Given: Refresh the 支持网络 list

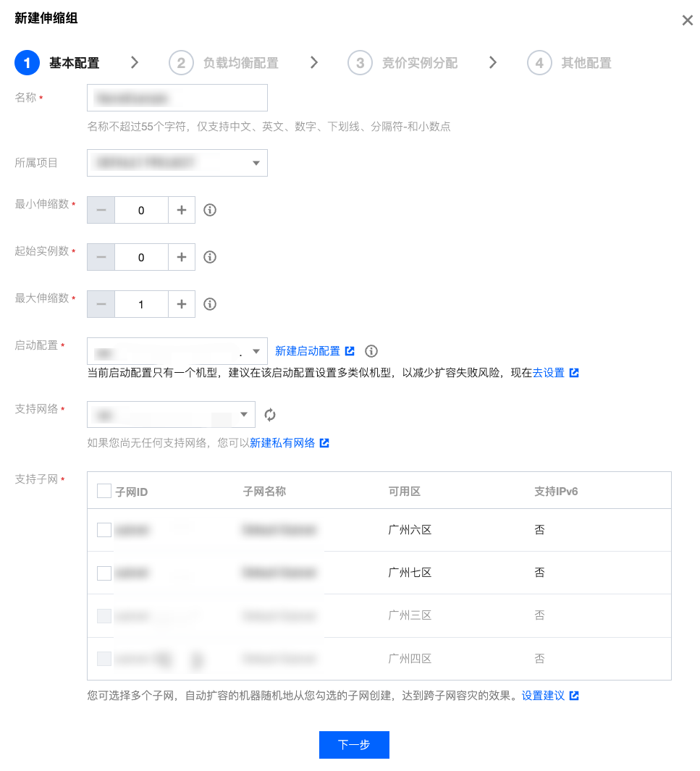Looking at the screenshot, I should 270,415.
